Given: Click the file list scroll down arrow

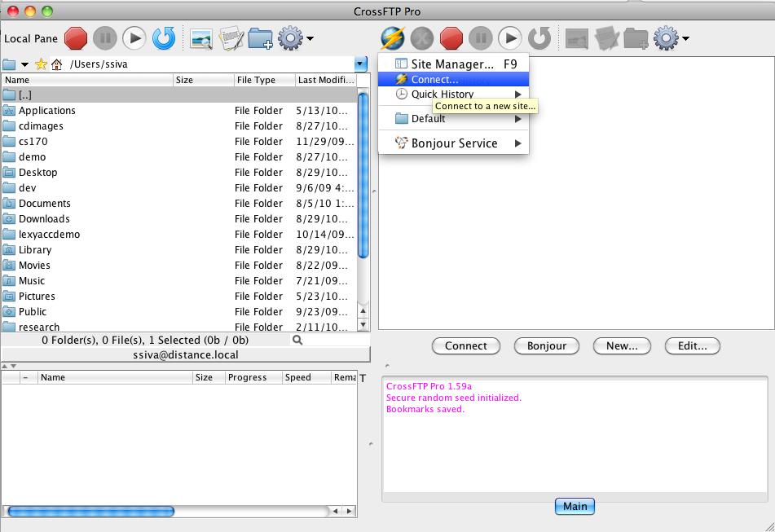Looking at the screenshot, I should click(363, 324).
